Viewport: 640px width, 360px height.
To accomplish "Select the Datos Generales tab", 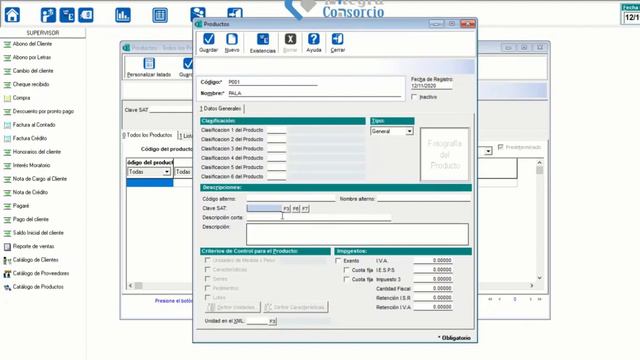I will 221,109.
